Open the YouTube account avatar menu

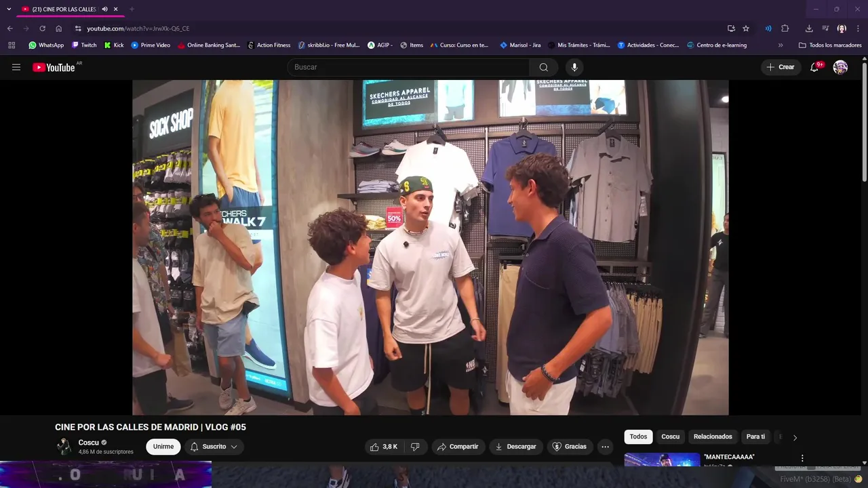click(840, 67)
